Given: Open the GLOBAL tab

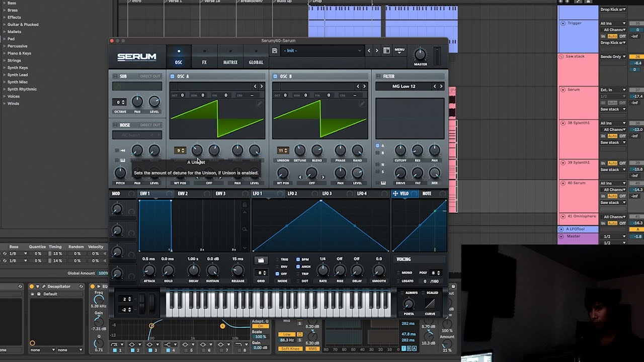Looking at the screenshot, I should [x=256, y=57].
